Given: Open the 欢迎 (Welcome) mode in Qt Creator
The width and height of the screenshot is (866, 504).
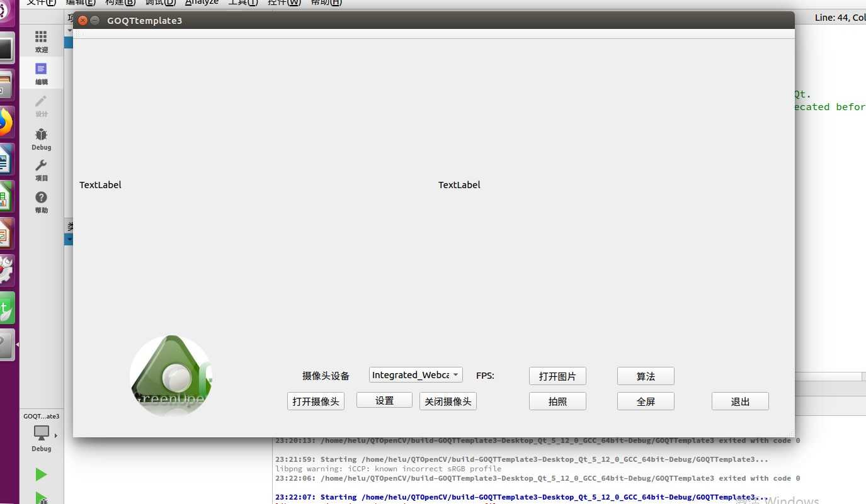Looking at the screenshot, I should point(41,42).
